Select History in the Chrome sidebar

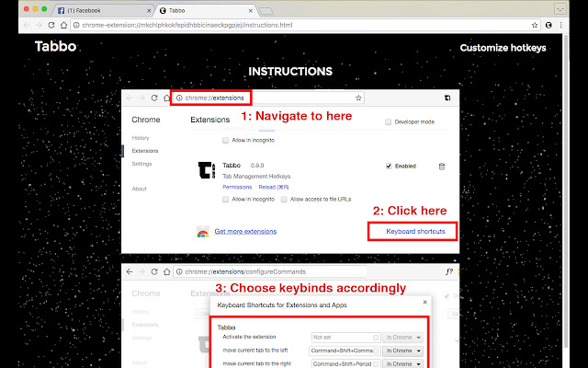(x=141, y=138)
